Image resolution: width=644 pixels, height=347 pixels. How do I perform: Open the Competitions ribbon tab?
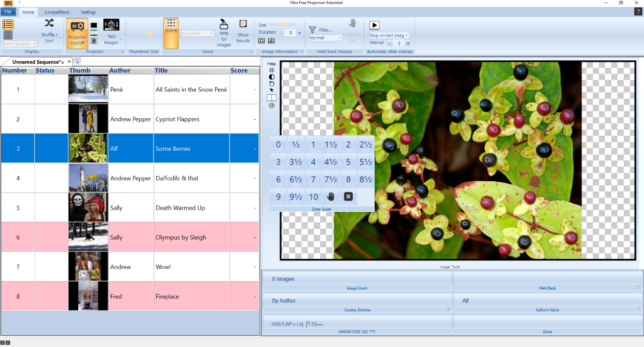click(57, 12)
